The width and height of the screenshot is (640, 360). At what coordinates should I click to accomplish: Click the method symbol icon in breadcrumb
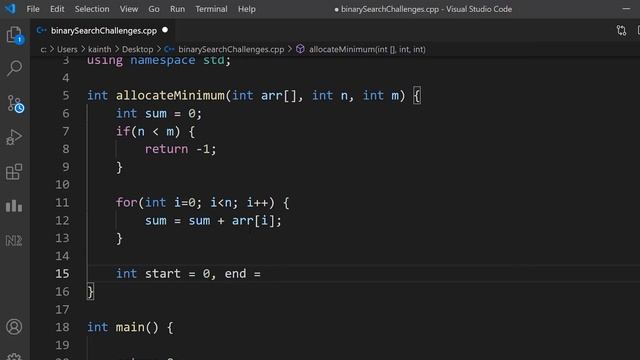(x=300, y=49)
